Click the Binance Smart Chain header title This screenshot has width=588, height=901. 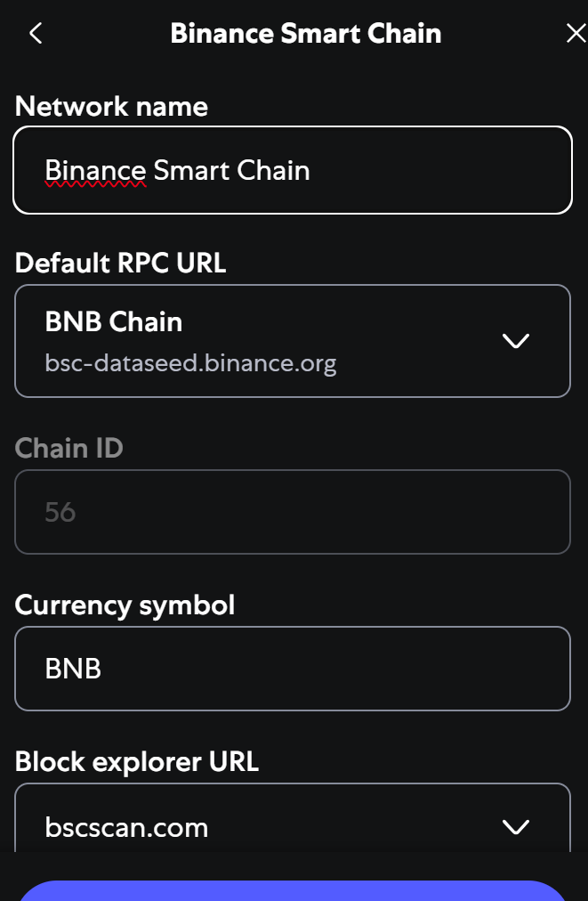coord(305,34)
